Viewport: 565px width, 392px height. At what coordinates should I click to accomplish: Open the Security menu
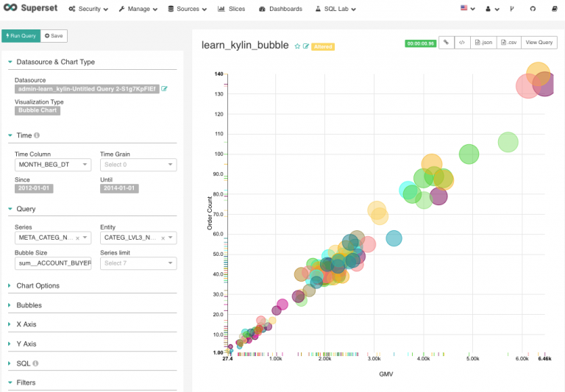(88, 9)
